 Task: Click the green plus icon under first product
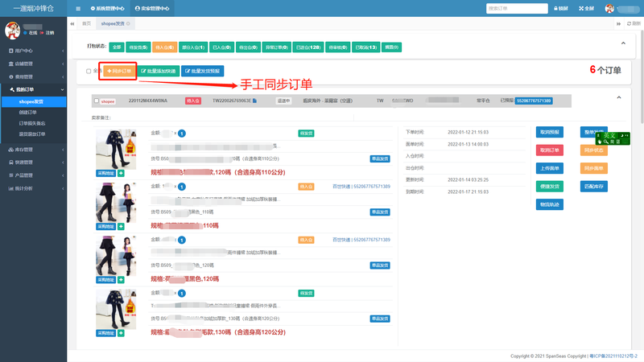(x=122, y=172)
